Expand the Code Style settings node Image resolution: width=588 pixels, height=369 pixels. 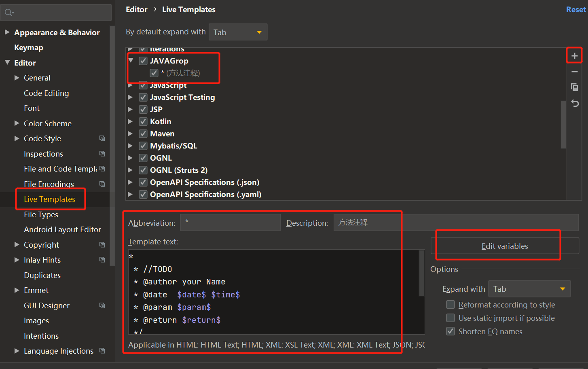17,138
